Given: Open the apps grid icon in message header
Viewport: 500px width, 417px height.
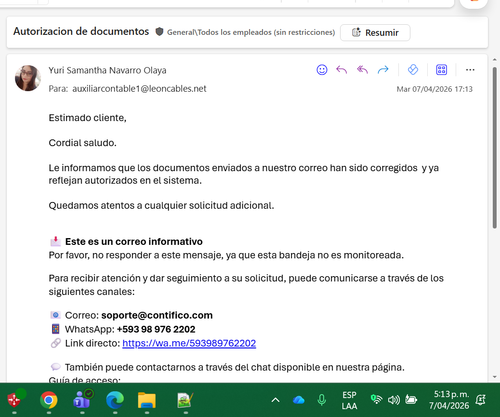Looking at the screenshot, I should tap(441, 70).
